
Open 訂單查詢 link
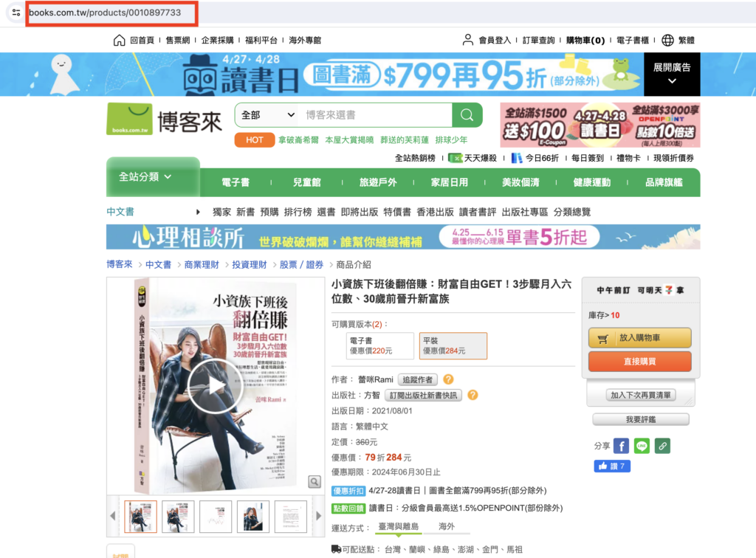click(x=538, y=41)
